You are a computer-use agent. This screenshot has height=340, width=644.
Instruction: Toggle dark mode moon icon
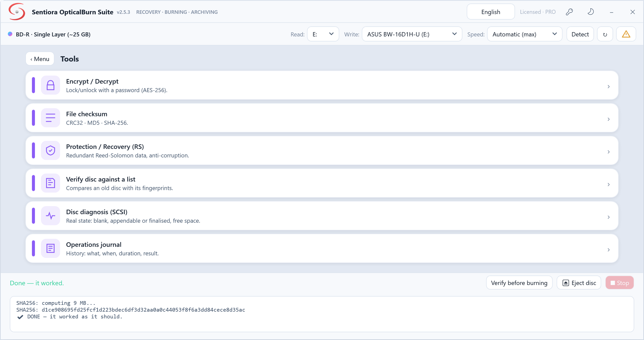pyautogui.click(x=590, y=12)
